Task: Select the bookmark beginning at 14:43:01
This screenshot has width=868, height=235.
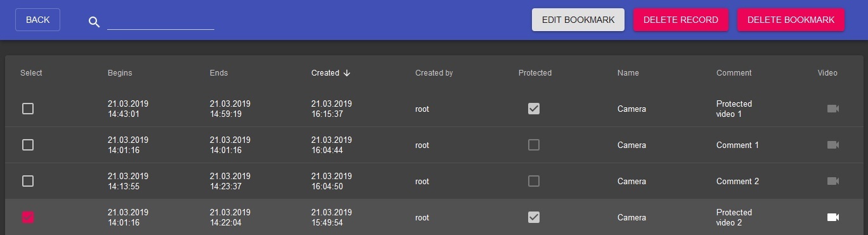Action: click(28, 109)
